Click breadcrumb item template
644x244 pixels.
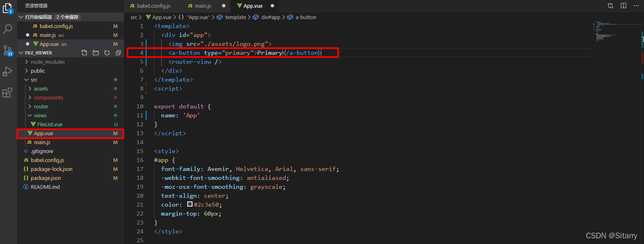point(231,17)
